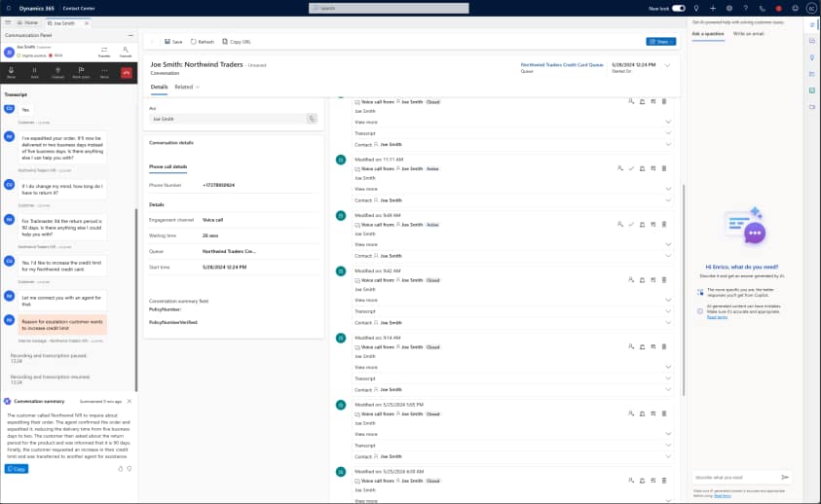Viewport: 821px width, 504px height.
Task: Send the Copilot message with arrow icon
Action: coord(785,478)
